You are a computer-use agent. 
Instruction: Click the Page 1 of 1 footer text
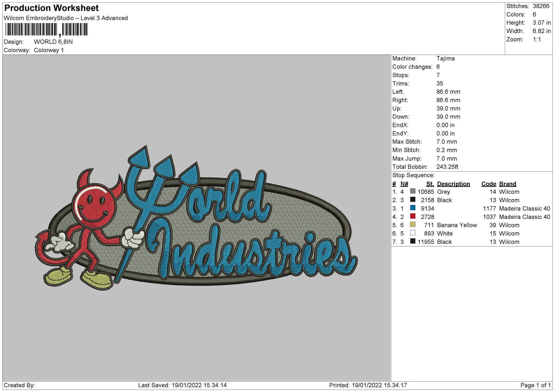pyautogui.click(x=536, y=386)
